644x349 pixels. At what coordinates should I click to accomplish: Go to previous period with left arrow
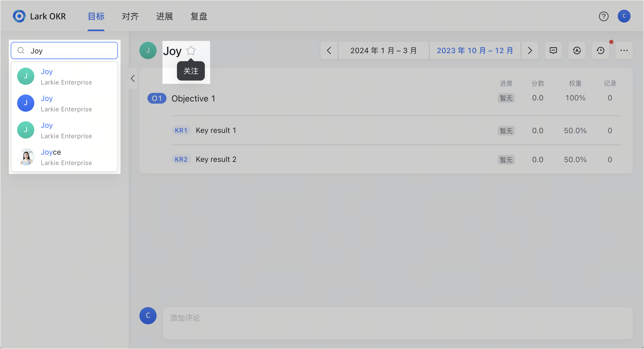pyautogui.click(x=329, y=50)
